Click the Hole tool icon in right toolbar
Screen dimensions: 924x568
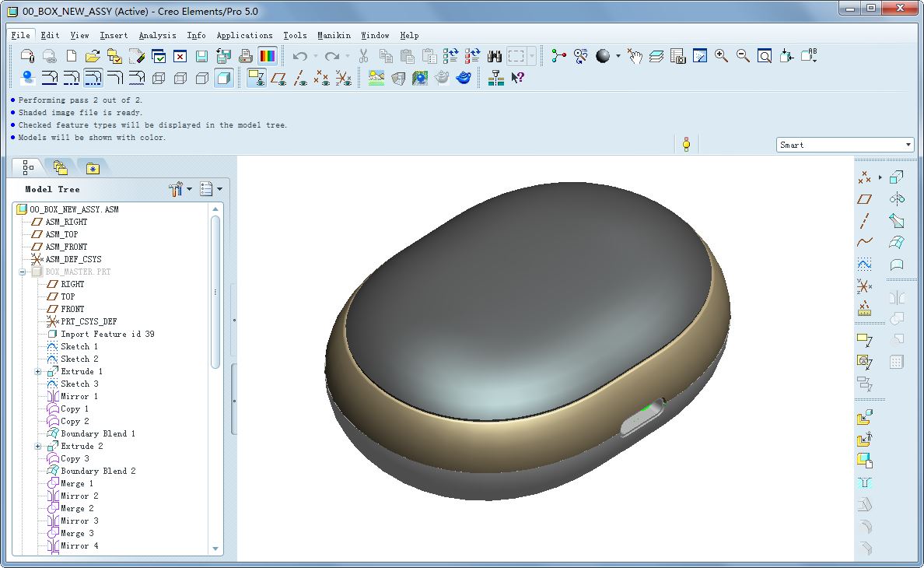coord(864,483)
